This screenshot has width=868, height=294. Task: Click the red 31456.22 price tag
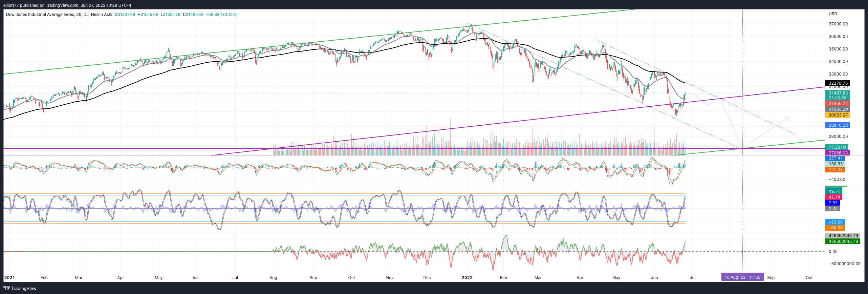[838, 104]
